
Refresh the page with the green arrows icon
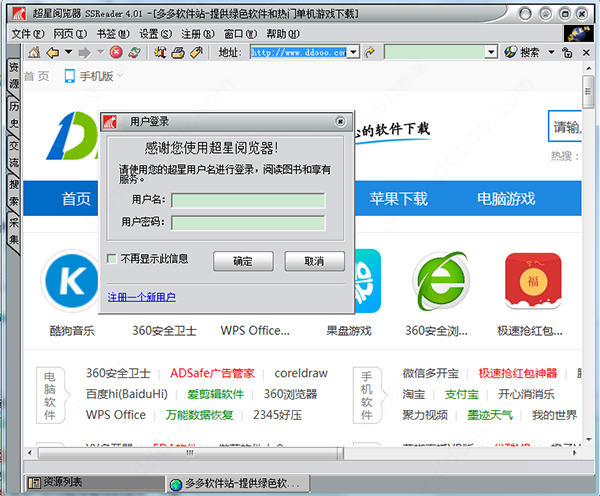134,52
